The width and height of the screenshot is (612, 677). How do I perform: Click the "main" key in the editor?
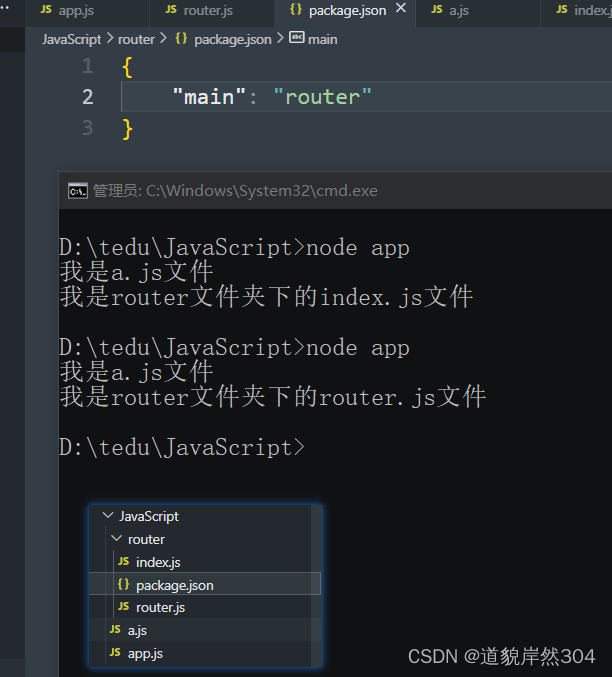[x=209, y=97]
